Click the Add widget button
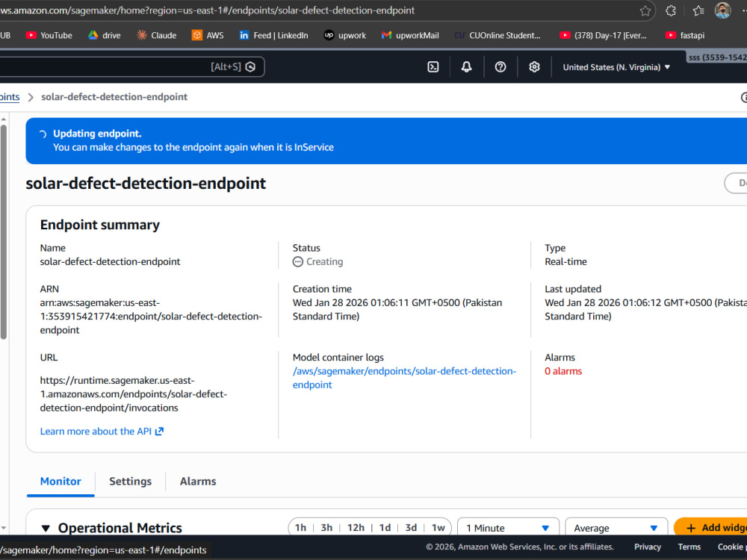Screen dimensions: 747x560 711,528
